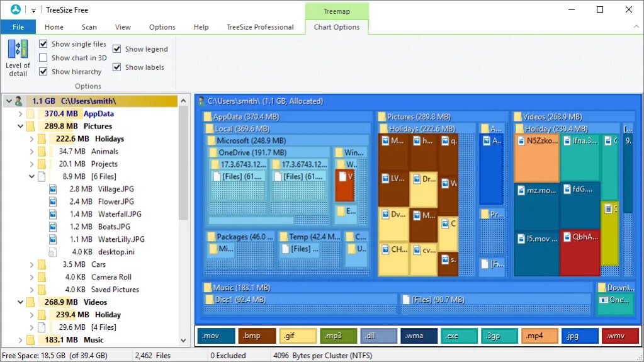The image size is (644, 362).
Task: Expand the Animals folder node
Action: [x=31, y=152]
